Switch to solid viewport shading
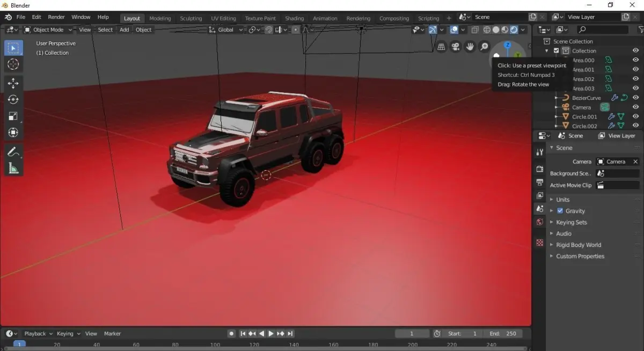 pyautogui.click(x=496, y=30)
